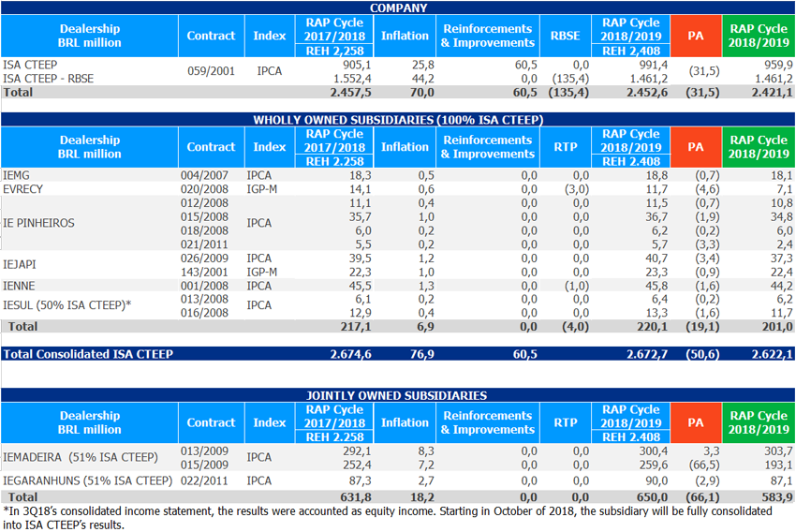Select contract 020/2008

(x=204, y=189)
